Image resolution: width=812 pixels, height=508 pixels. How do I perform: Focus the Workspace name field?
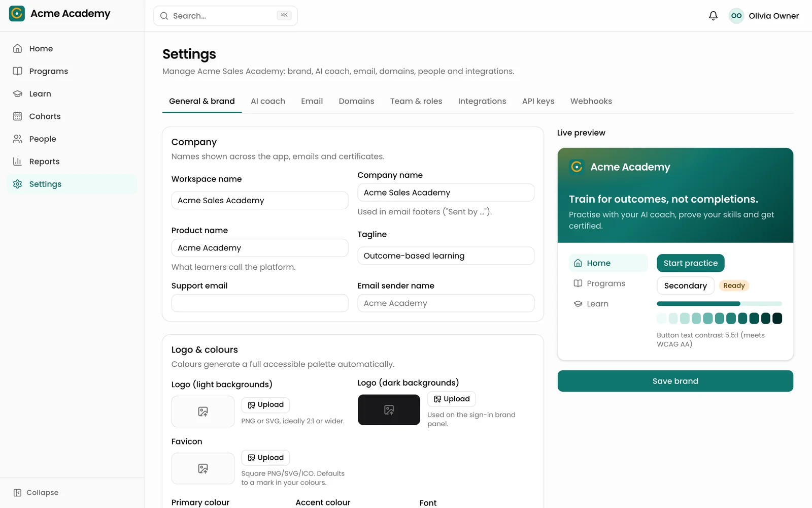260,200
